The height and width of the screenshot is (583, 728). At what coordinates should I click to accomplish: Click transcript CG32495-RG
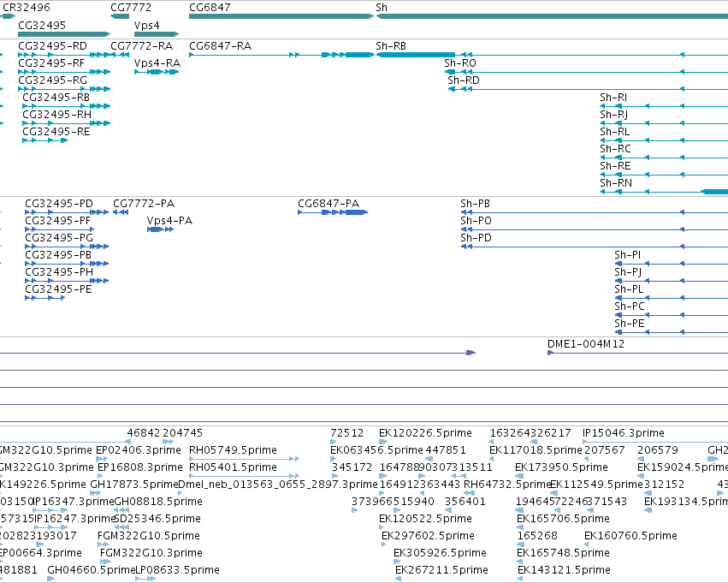52,80
